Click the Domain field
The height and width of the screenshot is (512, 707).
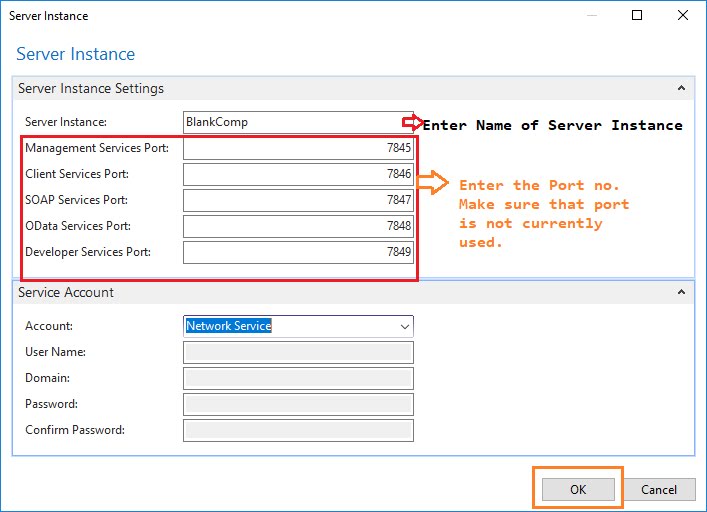click(298, 379)
